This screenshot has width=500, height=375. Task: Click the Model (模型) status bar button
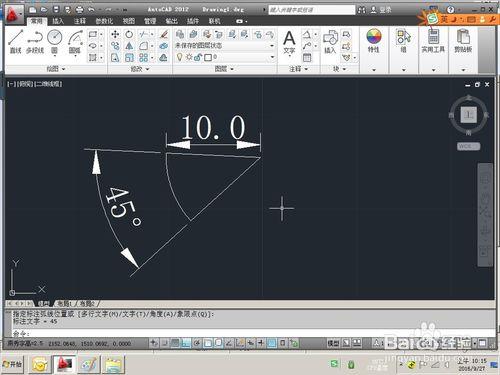point(333,342)
